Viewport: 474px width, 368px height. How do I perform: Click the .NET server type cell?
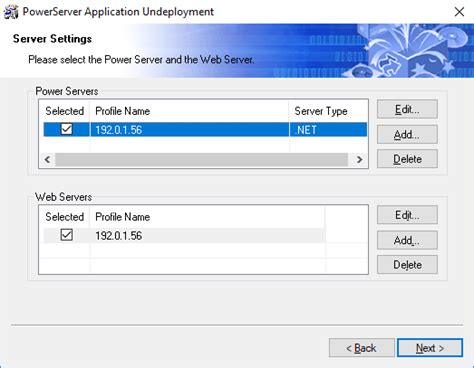(328, 129)
